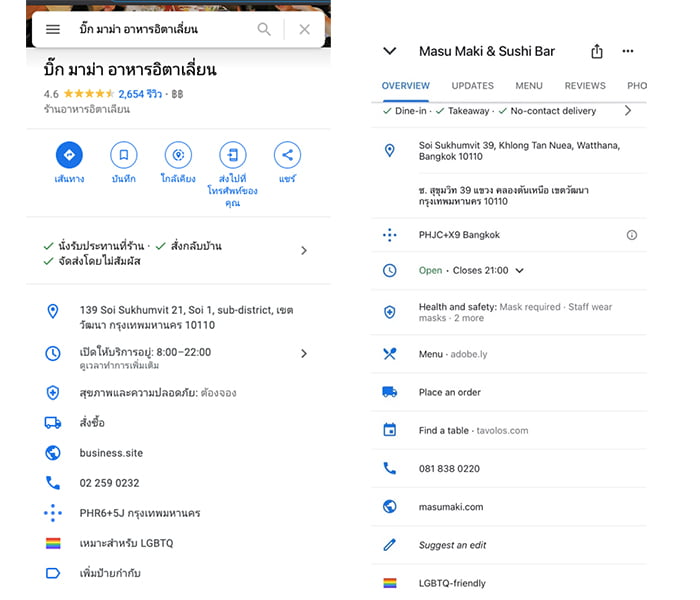The height and width of the screenshot is (600, 700).
Task: Tap the share icon beside Masu Maki title
Action: coord(597,51)
